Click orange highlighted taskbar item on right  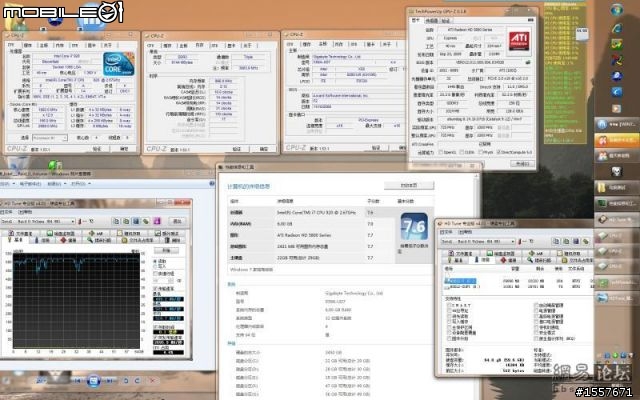[617, 140]
